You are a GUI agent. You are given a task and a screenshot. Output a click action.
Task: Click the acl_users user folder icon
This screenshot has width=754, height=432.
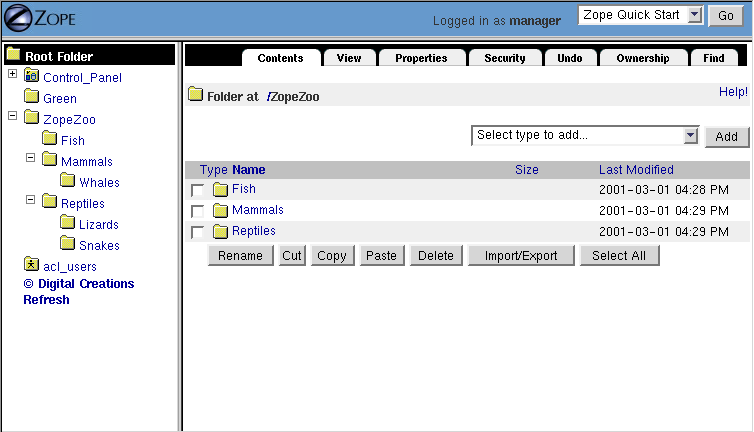(32, 265)
